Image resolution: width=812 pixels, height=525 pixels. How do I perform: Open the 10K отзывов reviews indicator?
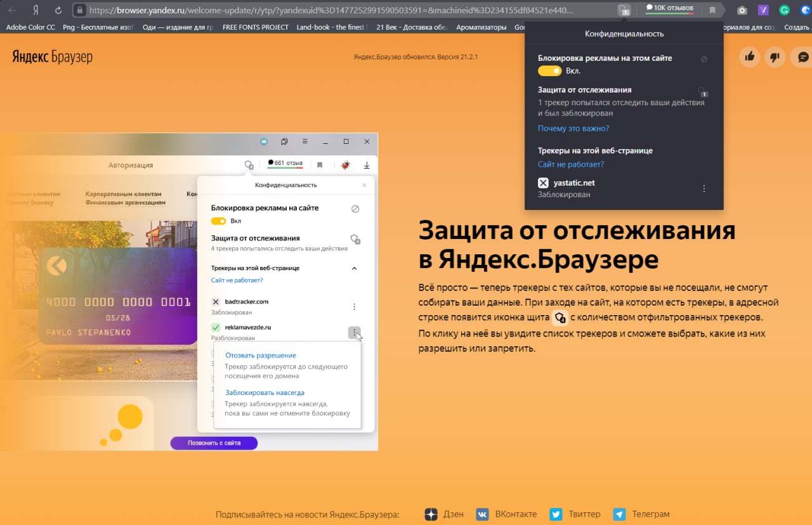669,9
